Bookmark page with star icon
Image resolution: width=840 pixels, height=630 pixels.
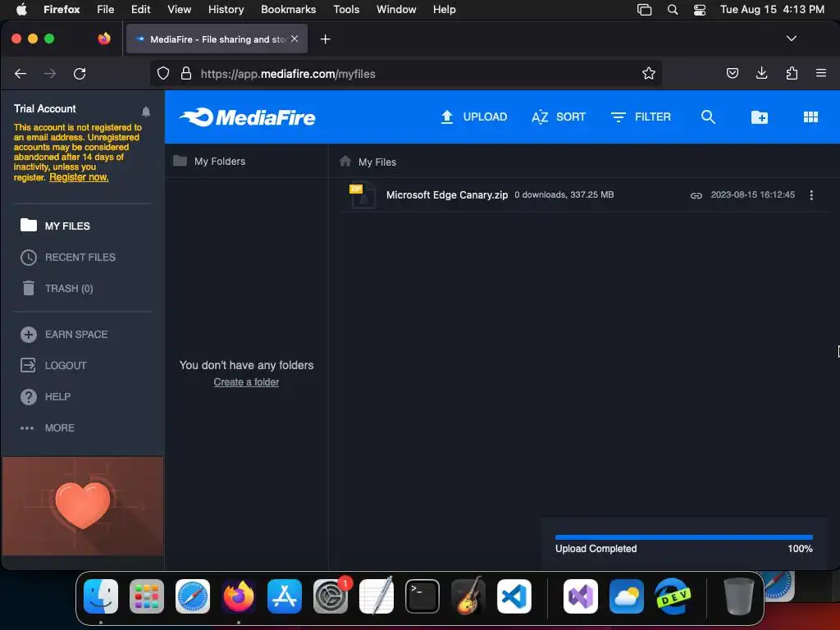[649, 73]
